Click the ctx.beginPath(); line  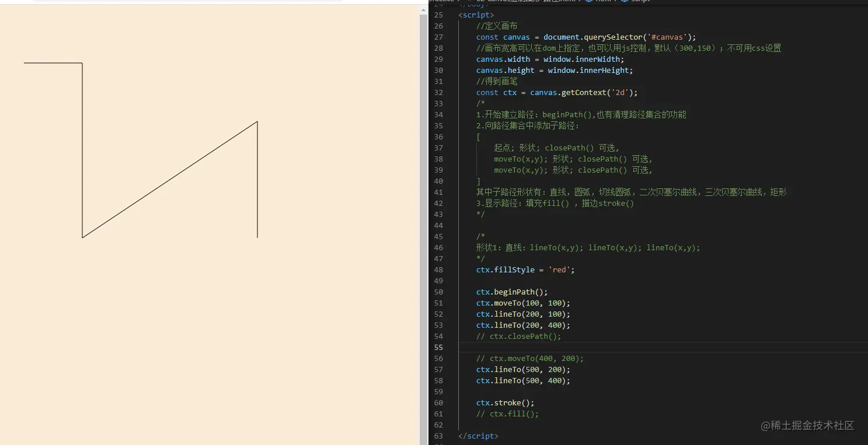pyautogui.click(x=512, y=292)
